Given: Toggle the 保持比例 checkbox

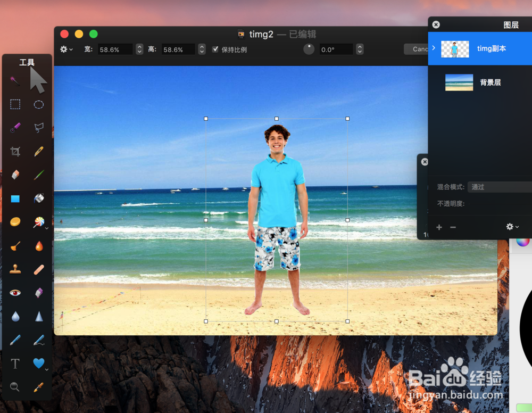Looking at the screenshot, I should pos(215,49).
